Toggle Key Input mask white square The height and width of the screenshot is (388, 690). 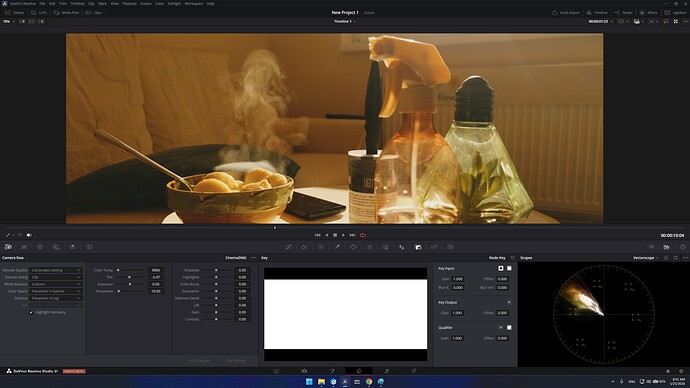click(509, 268)
